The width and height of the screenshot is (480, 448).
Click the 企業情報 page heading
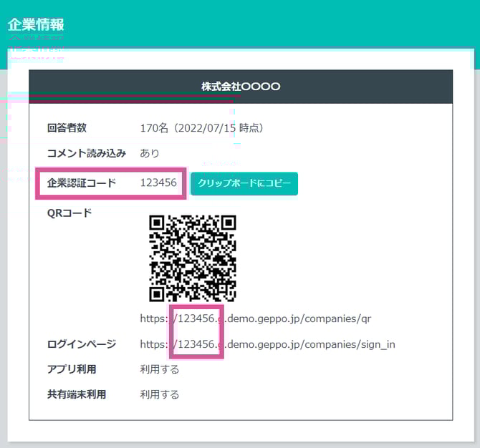(36, 24)
